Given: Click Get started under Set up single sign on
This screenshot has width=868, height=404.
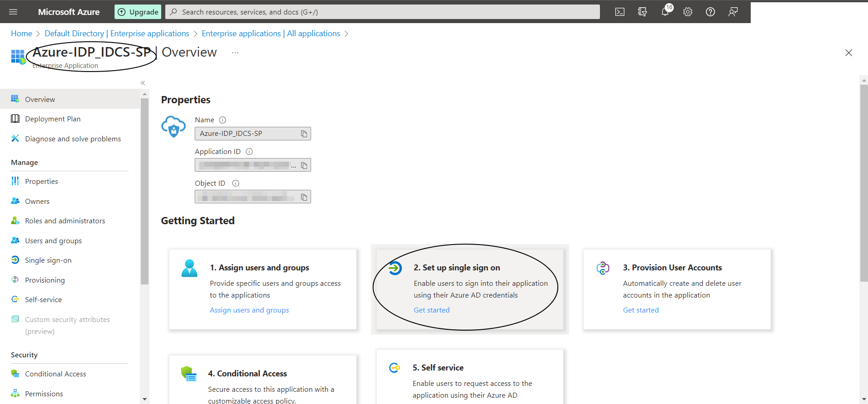Looking at the screenshot, I should coord(432,310).
